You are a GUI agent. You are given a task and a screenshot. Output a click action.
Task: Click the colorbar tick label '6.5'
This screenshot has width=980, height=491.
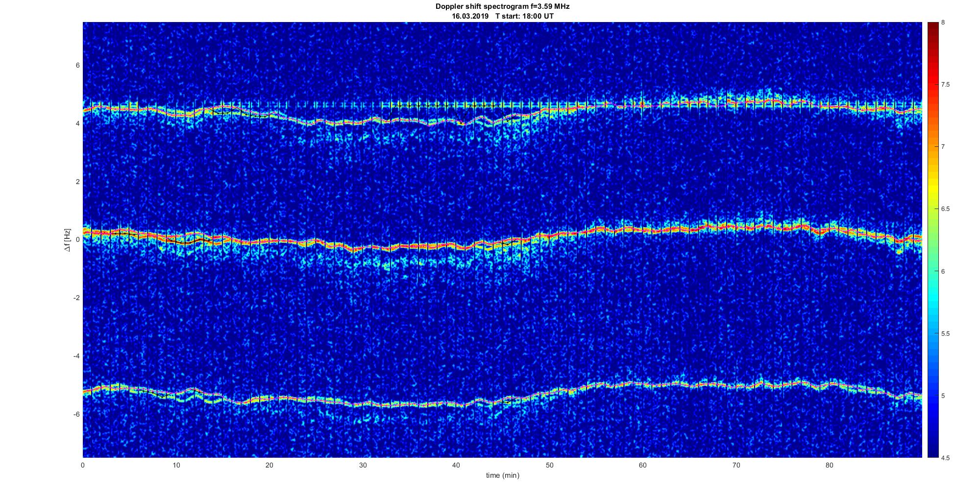coord(946,209)
